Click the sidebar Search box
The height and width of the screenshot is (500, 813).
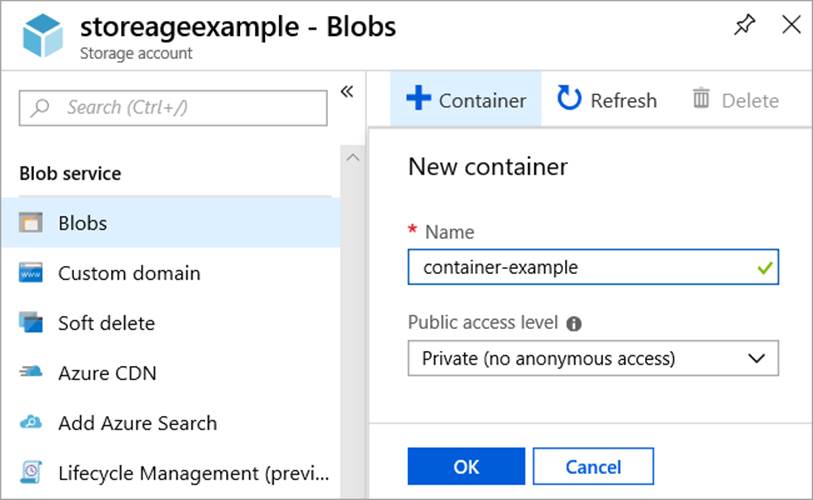click(173, 108)
